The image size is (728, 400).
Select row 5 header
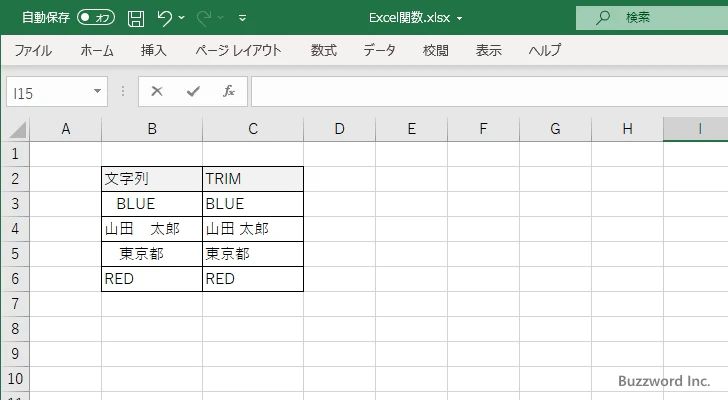tap(15, 254)
